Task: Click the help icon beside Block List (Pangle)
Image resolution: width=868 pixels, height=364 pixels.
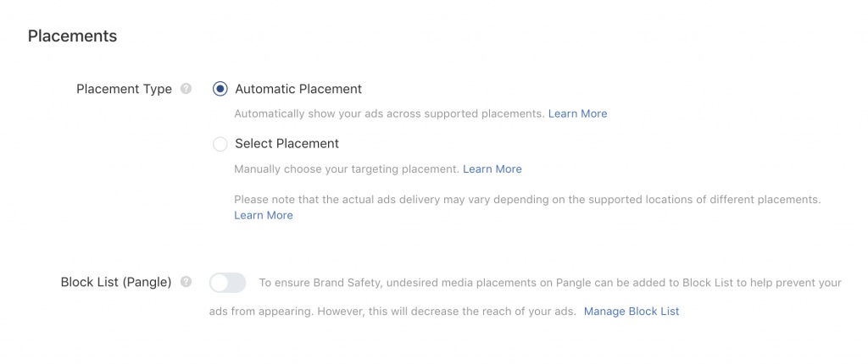Action: (186, 282)
